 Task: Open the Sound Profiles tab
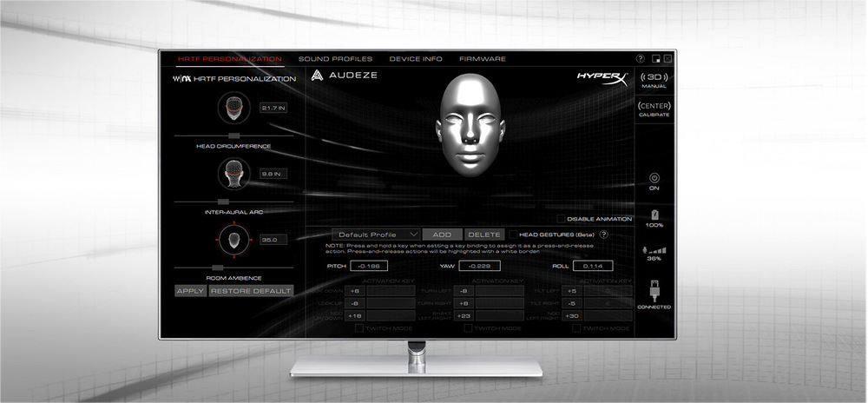pos(335,59)
